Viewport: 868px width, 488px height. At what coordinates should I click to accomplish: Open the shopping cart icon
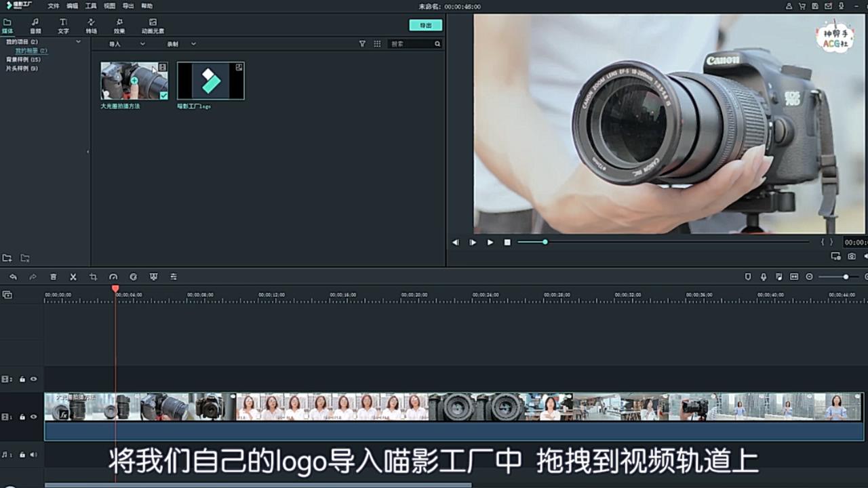click(803, 6)
